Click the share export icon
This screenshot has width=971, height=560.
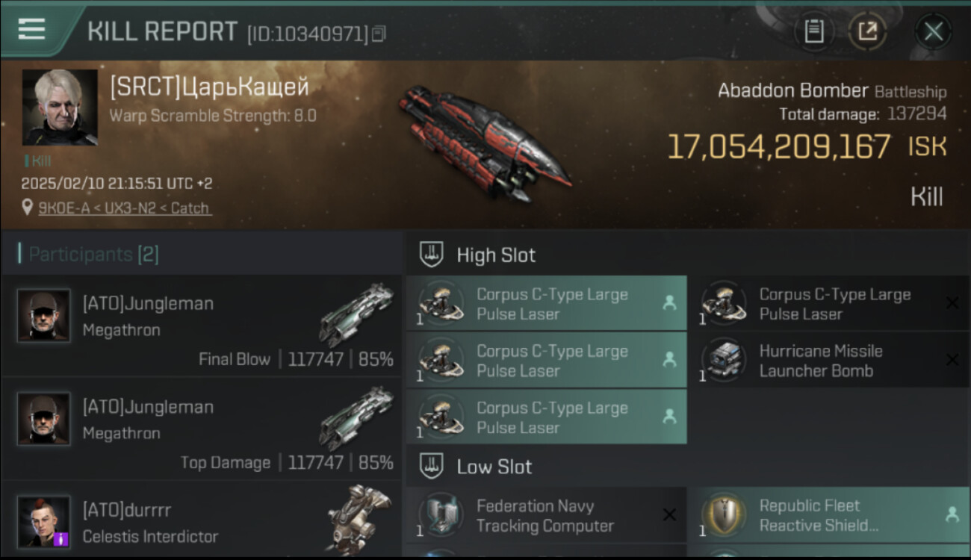coord(868,31)
